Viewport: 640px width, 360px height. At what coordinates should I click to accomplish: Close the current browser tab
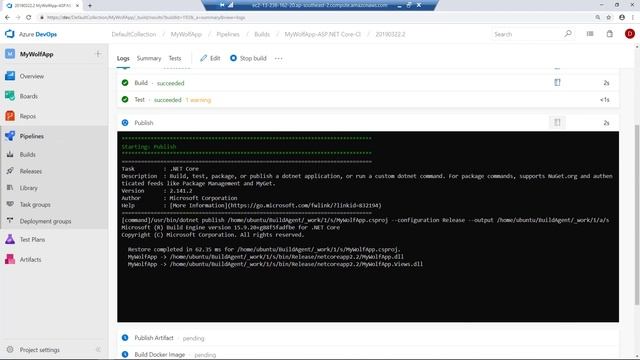pos(77,6)
